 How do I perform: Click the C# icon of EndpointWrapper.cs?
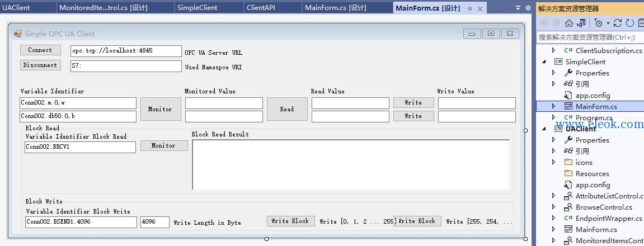click(x=568, y=218)
